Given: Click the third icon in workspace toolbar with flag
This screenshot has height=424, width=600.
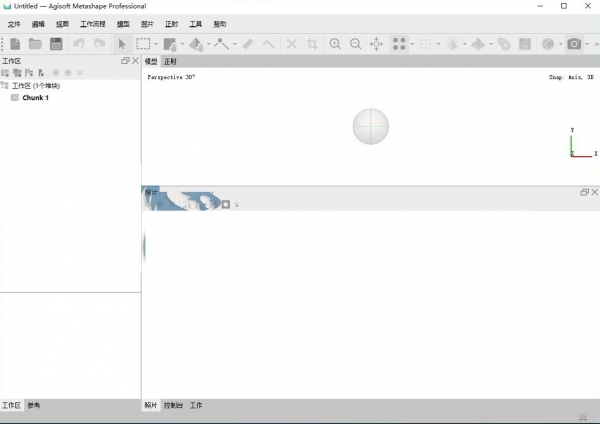Looking at the screenshot, I should (x=29, y=73).
